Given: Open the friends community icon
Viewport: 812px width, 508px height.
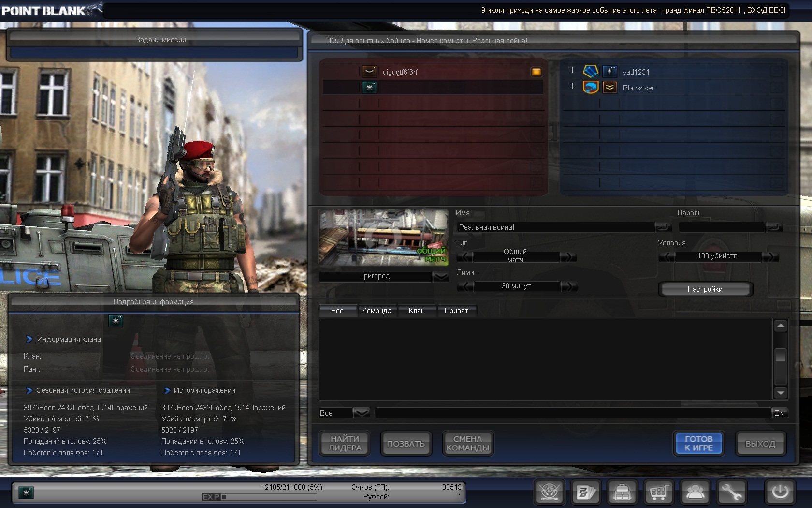Looking at the screenshot, I should 695,493.
